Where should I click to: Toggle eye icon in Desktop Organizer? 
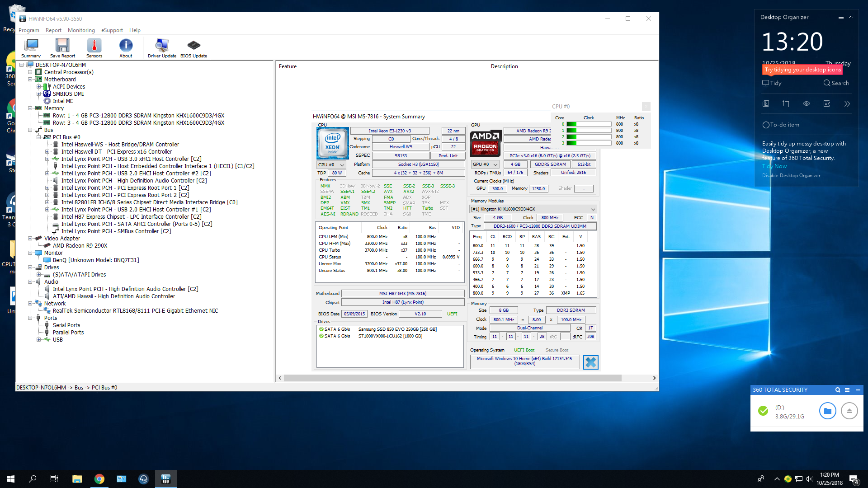pyautogui.click(x=806, y=103)
